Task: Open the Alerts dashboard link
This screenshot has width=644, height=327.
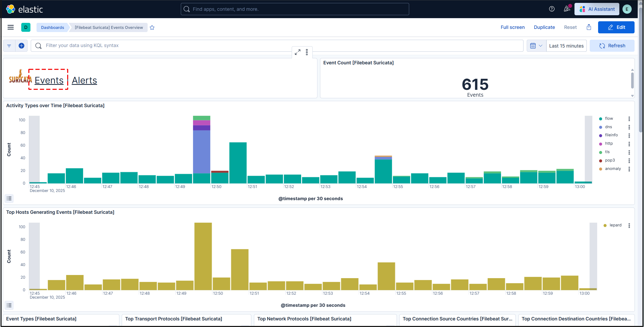Action: 84,80
